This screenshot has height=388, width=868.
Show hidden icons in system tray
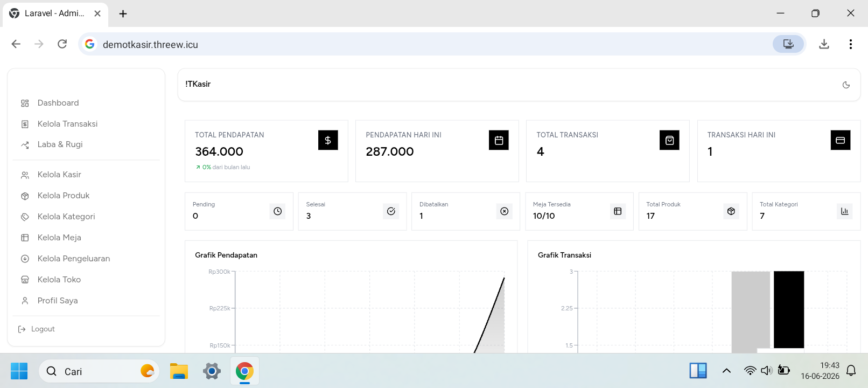coord(726,371)
